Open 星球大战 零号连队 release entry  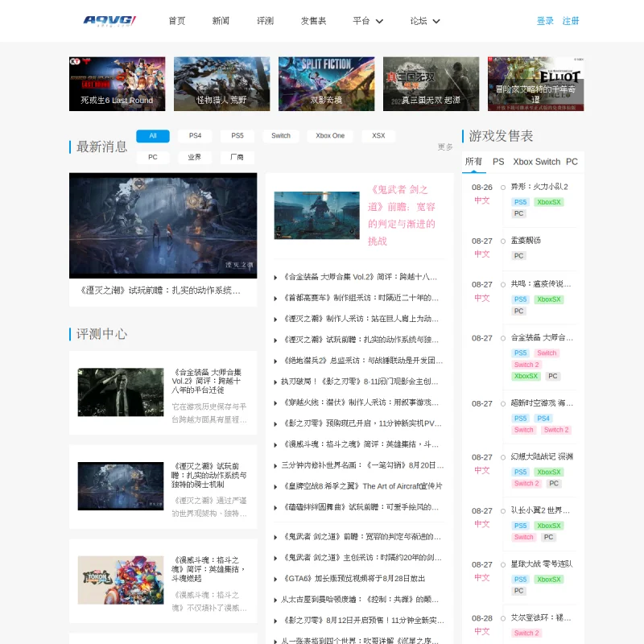click(541, 564)
